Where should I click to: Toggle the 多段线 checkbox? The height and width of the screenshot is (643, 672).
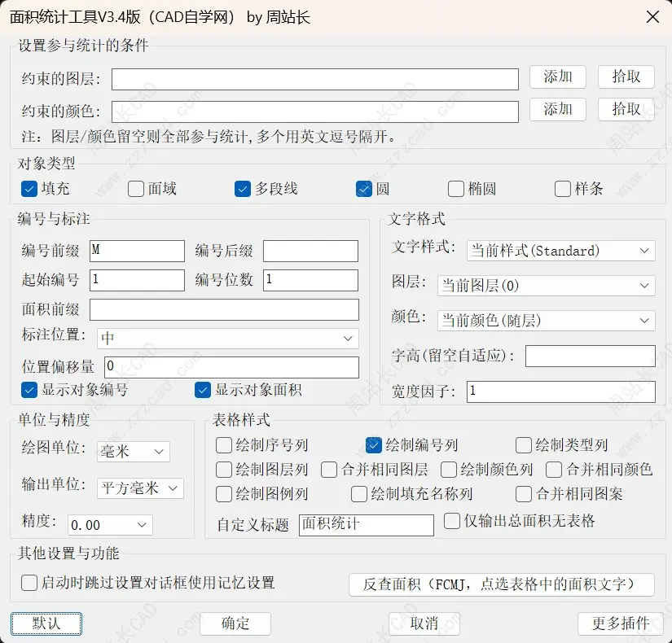242,189
